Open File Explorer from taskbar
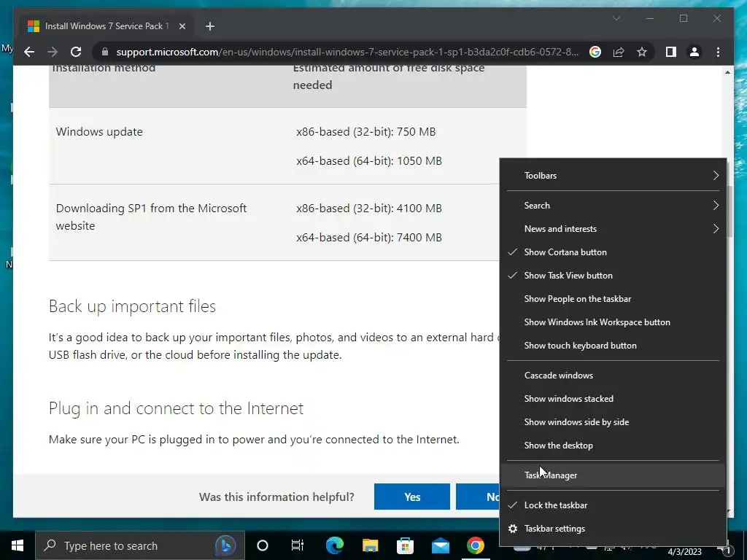The width and height of the screenshot is (747, 560). (370, 545)
